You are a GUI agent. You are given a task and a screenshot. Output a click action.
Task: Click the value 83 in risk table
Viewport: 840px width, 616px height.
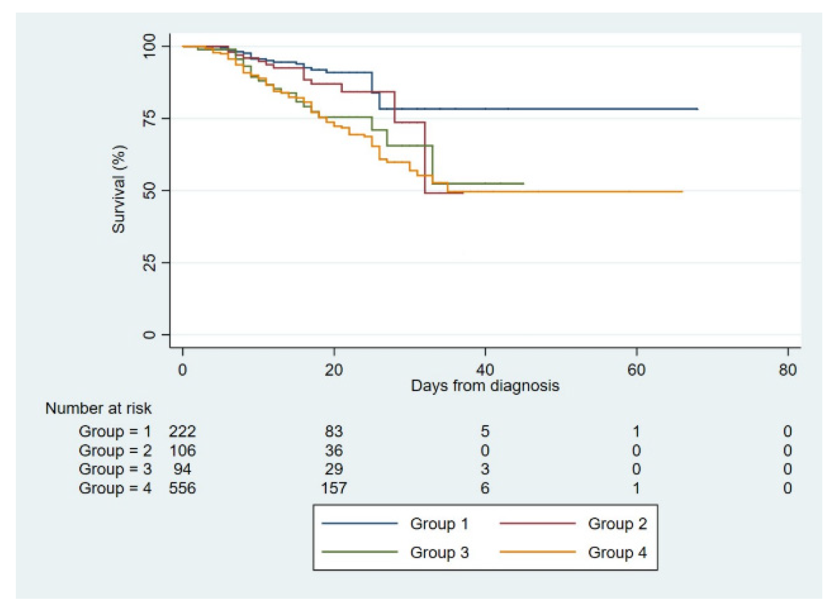(x=334, y=432)
